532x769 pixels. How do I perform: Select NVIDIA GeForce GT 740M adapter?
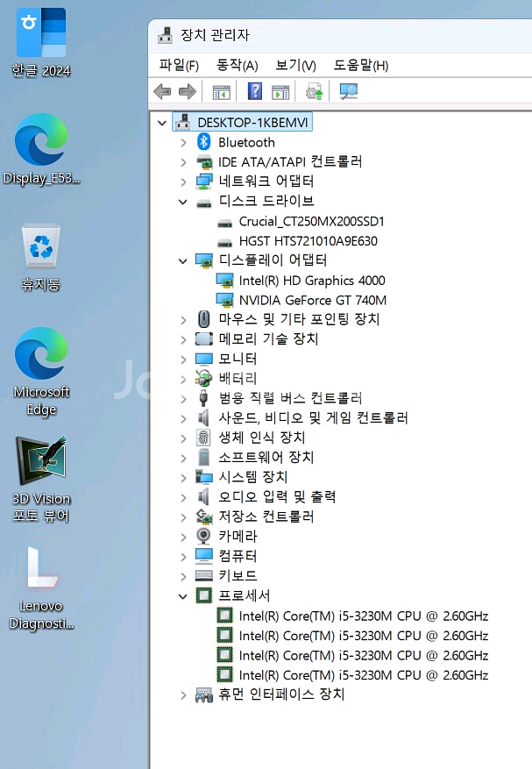click(x=312, y=300)
